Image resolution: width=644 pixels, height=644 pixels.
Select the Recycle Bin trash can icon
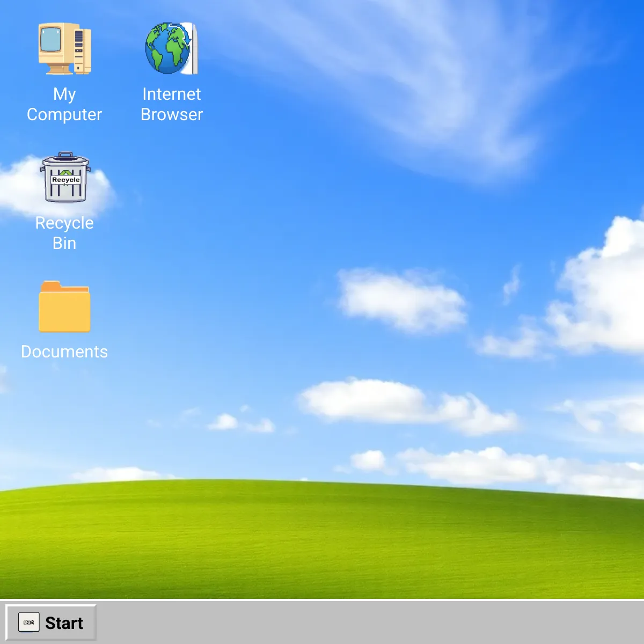pyautogui.click(x=64, y=177)
